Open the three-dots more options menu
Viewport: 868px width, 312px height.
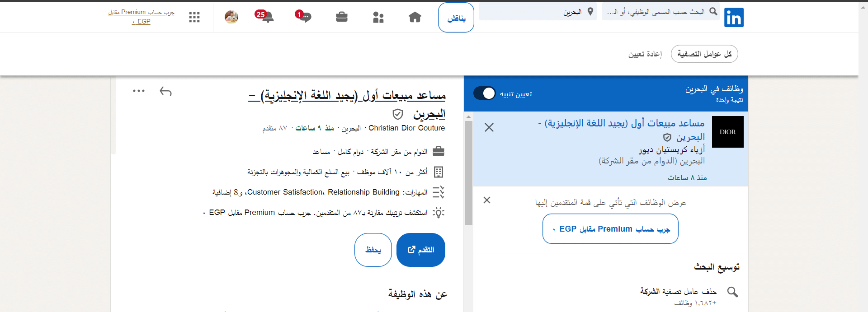(139, 91)
